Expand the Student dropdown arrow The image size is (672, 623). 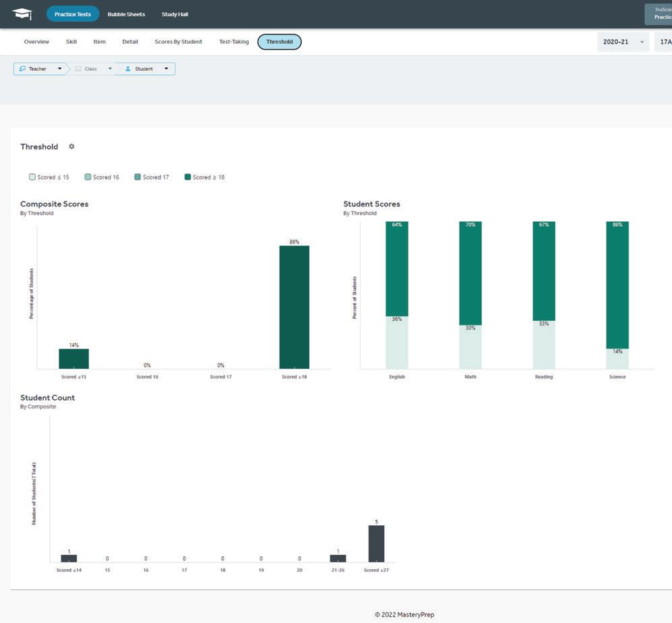(x=166, y=69)
